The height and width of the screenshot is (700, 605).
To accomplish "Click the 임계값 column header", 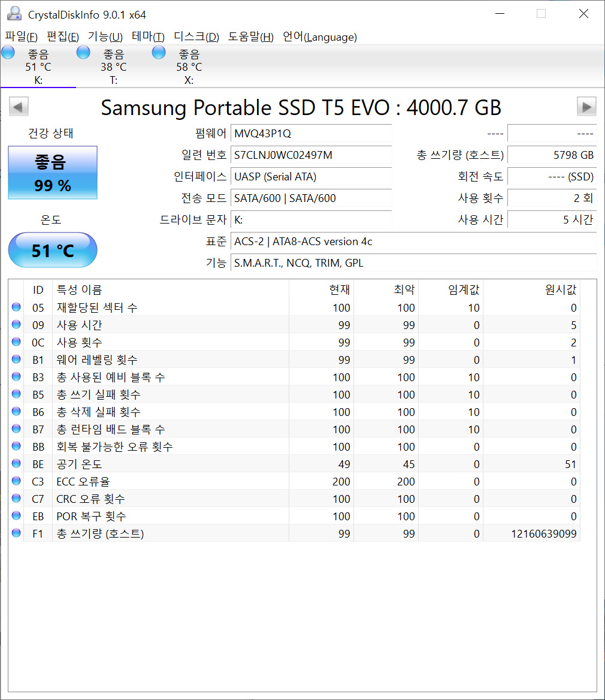I will tap(450, 289).
